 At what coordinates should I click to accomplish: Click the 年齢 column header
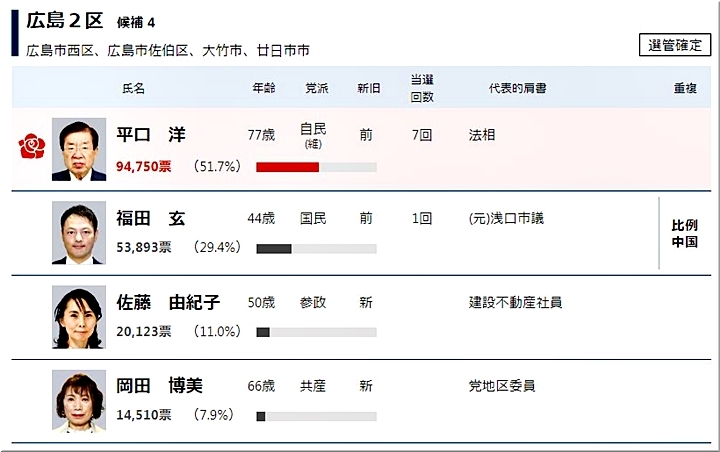[x=264, y=88]
